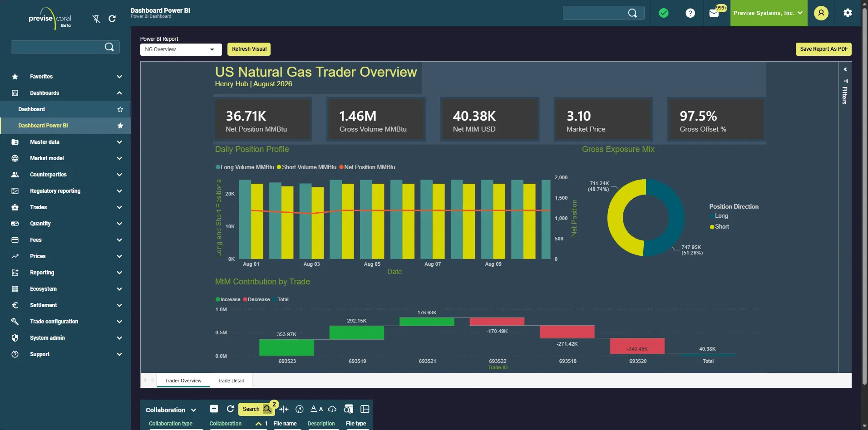Open help via the question mark icon

pos(690,13)
